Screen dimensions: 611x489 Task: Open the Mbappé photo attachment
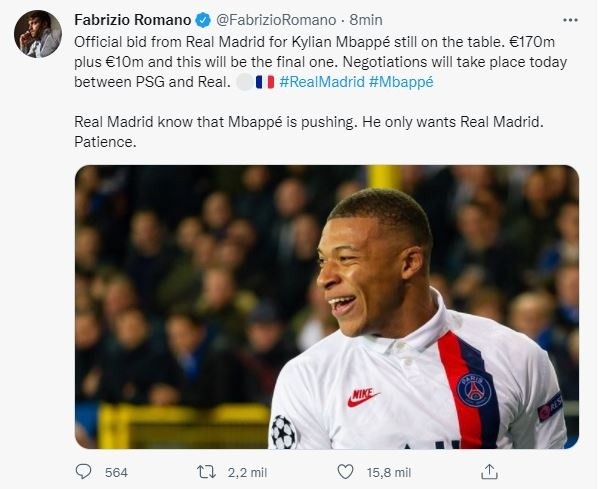(326, 306)
